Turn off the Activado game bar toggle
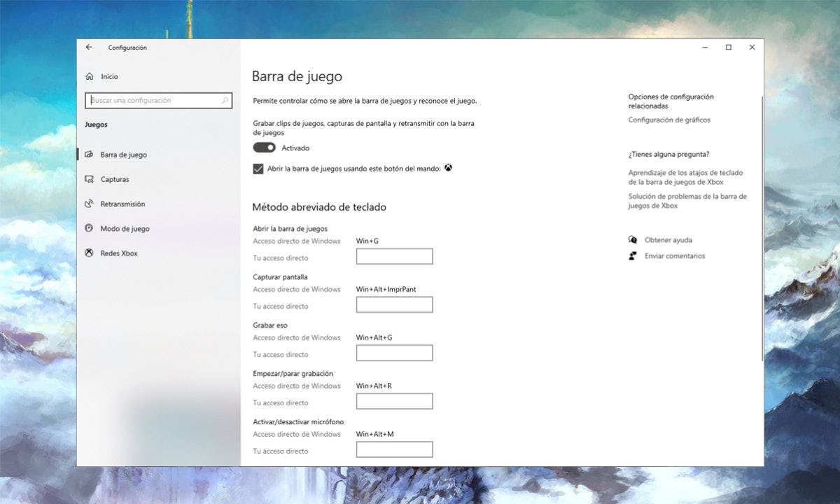840x504 pixels. (265, 148)
